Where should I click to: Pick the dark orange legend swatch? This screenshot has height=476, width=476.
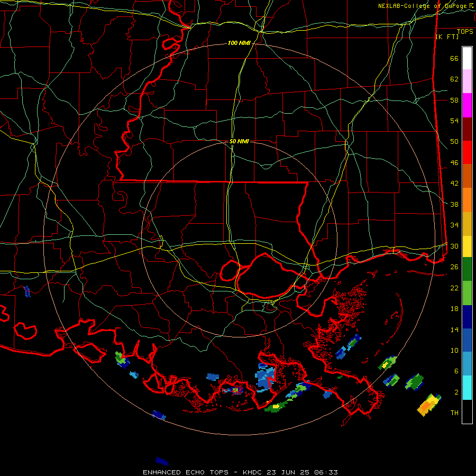click(467, 176)
